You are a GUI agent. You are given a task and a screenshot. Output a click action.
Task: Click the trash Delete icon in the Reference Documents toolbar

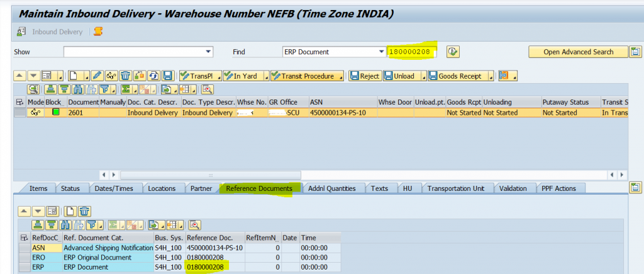pyautogui.click(x=85, y=211)
